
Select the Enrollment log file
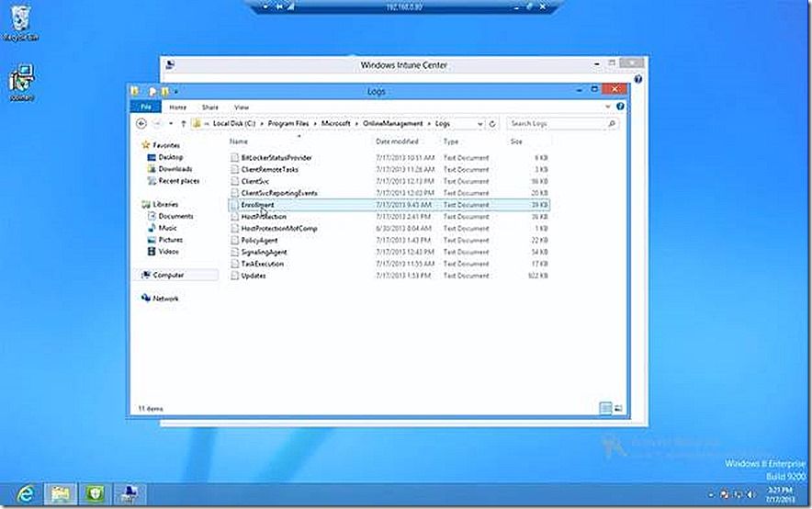[257, 205]
